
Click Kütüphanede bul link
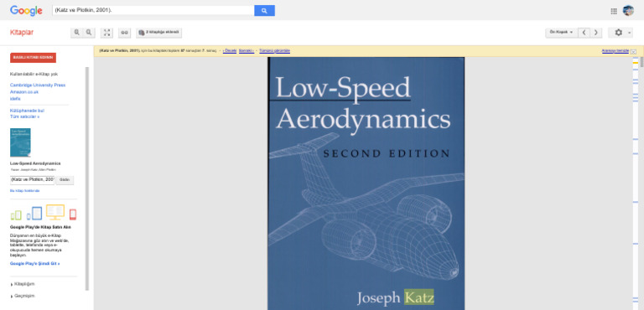(27, 111)
